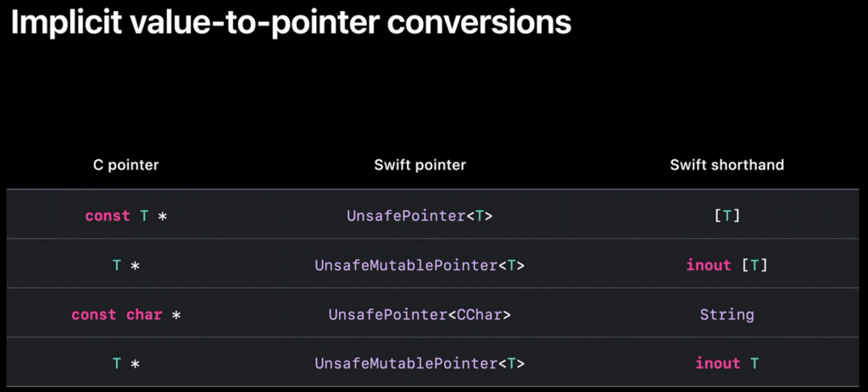Click the pink 'const' keyword in first row
Viewport: 868px width, 392px height.
108,216
